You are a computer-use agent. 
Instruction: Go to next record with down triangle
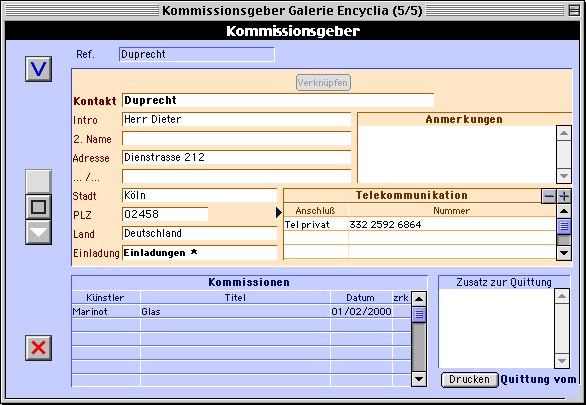pos(38,232)
